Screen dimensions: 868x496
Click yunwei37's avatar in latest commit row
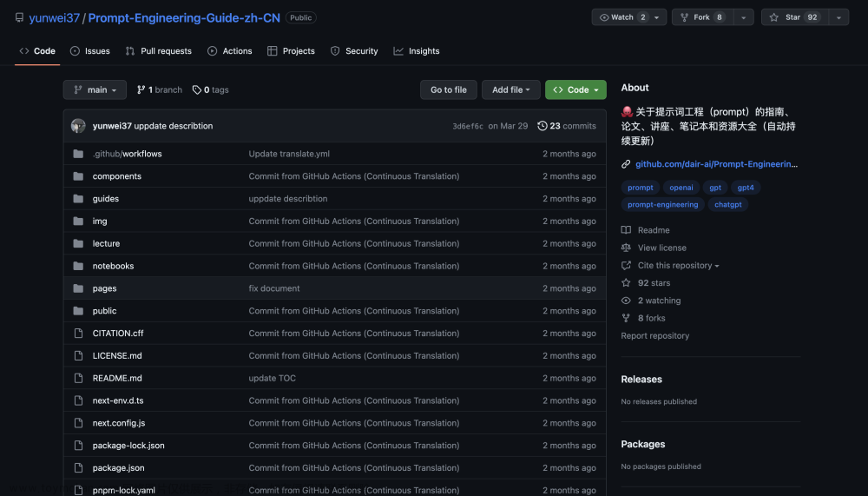tap(78, 126)
